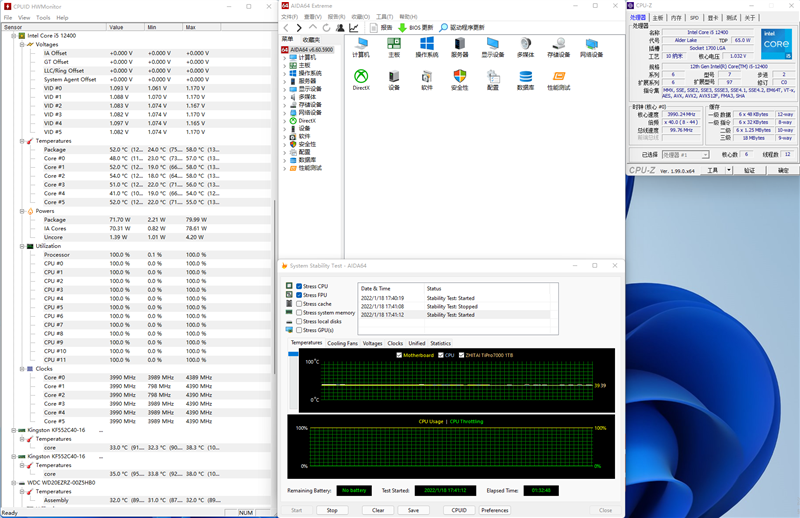
Task: Click AIDA64 toolbar forward arrow
Action: click(x=299, y=28)
